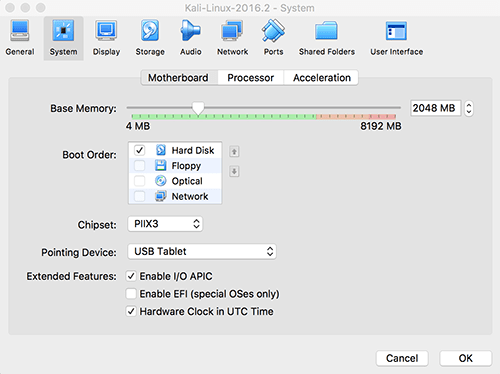Select the Network boot entry

(175, 196)
